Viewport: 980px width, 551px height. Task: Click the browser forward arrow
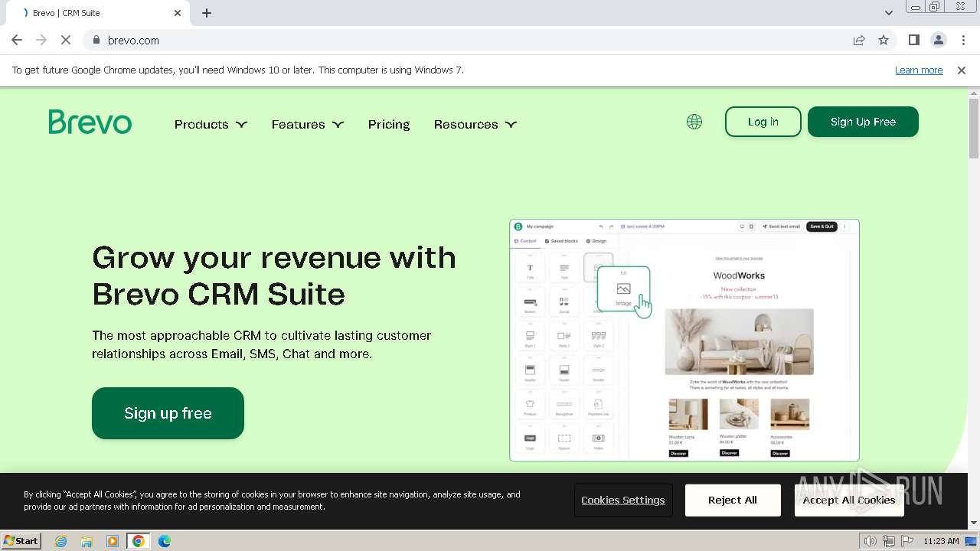coord(41,40)
